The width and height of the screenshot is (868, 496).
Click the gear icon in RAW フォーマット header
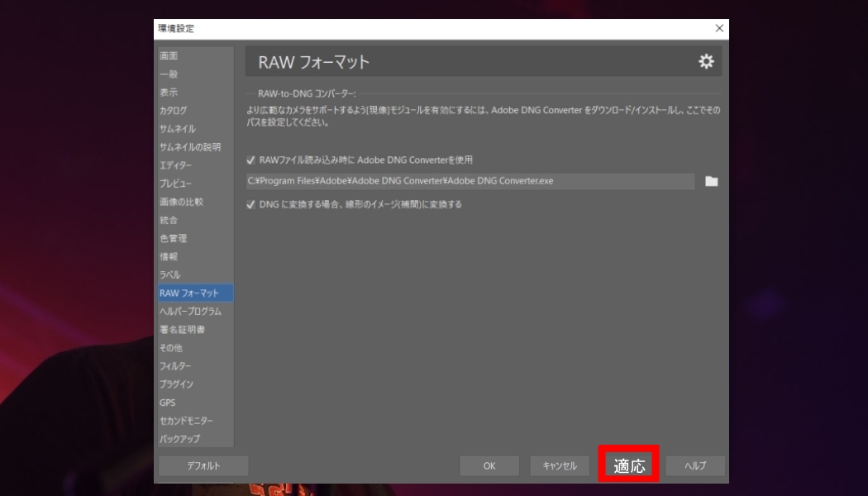[706, 61]
